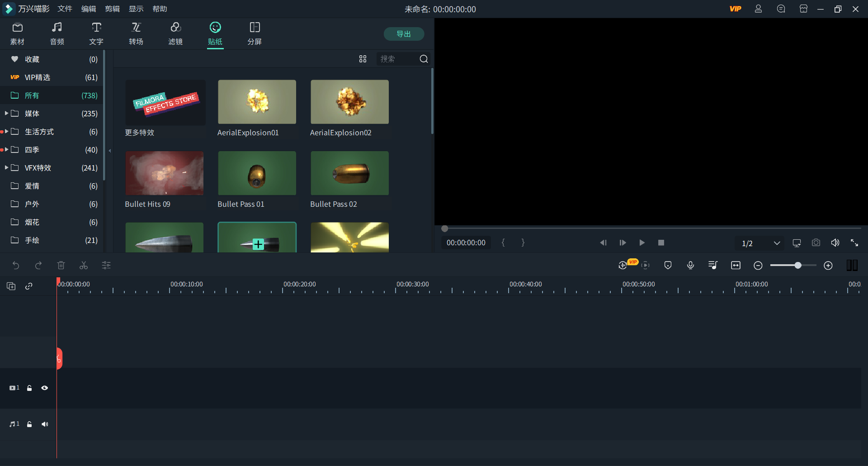Select the Bullet Pass 02 thumbnail
868x466 pixels.
[x=349, y=173]
